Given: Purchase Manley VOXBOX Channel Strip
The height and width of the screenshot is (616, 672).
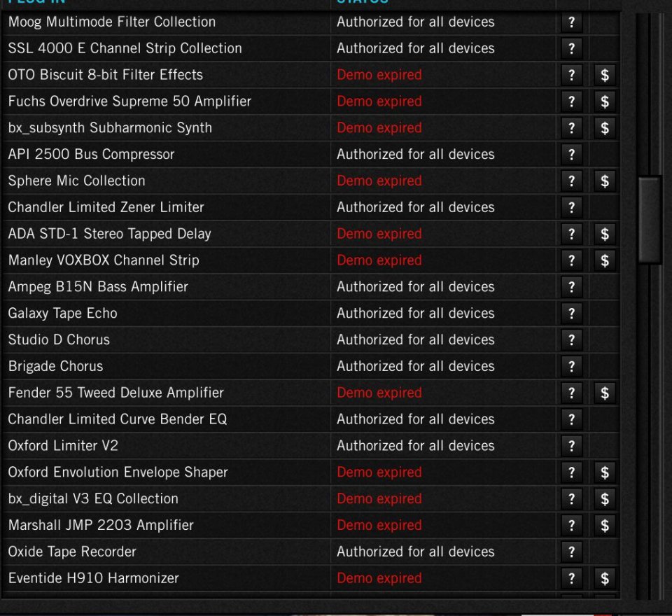Looking at the screenshot, I should tap(605, 260).
